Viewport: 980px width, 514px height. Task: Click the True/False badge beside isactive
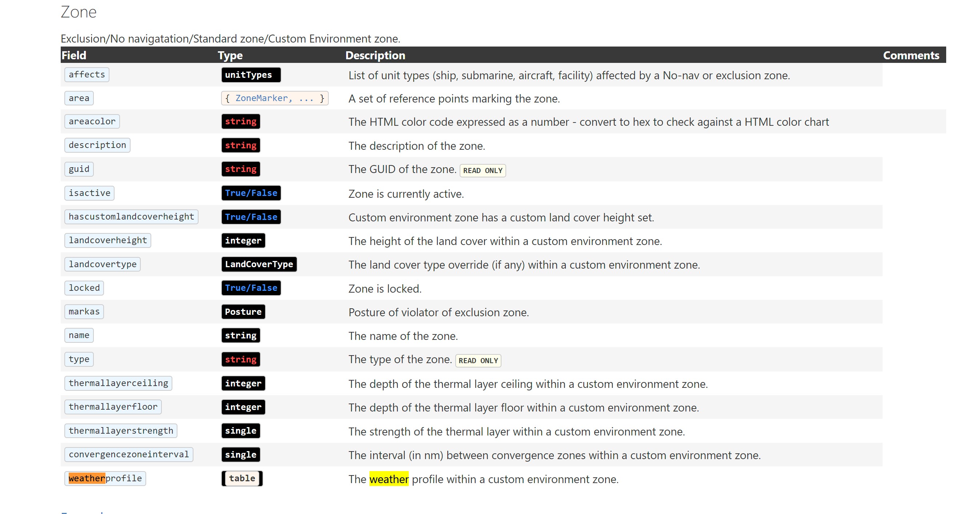pos(251,193)
